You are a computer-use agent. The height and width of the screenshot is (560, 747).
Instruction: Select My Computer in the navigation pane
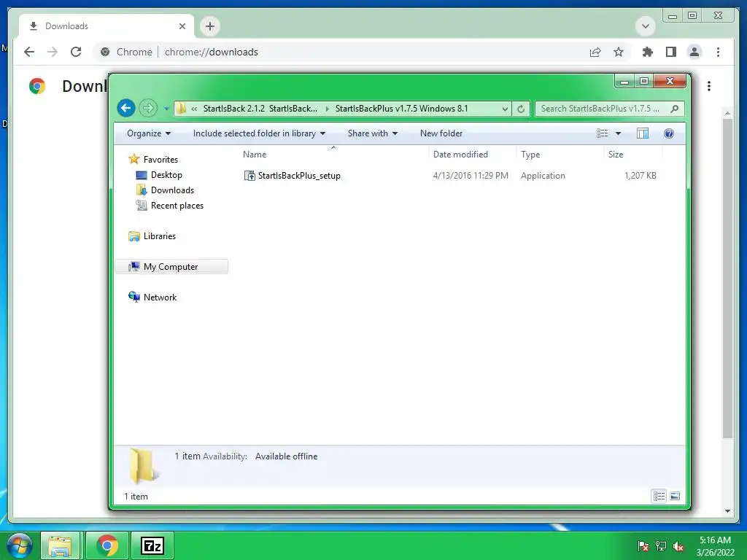pyautogui.click(x=171, y=267)
